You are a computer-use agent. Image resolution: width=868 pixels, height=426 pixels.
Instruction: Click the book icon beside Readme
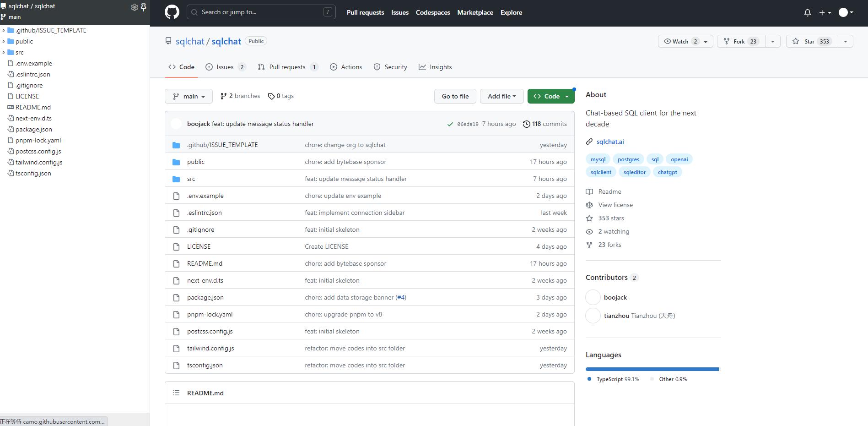point(589,192)
